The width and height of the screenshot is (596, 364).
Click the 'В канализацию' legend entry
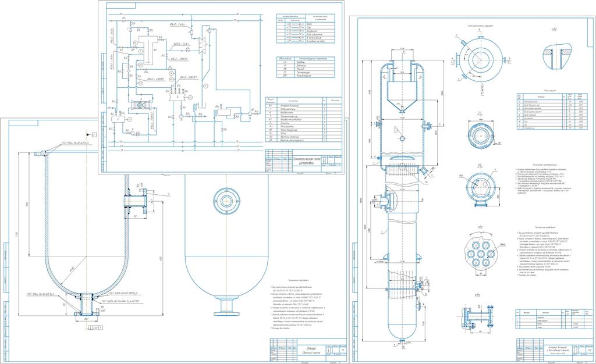coord(306,38)
